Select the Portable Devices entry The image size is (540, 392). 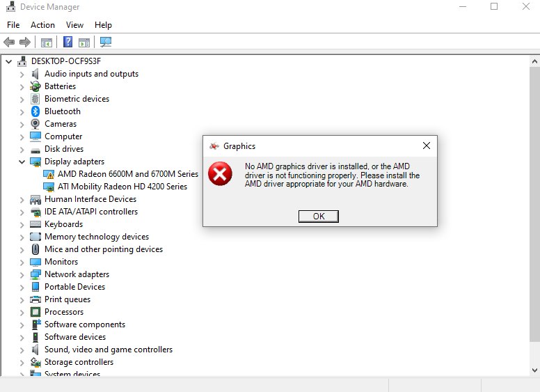point(74,287)
